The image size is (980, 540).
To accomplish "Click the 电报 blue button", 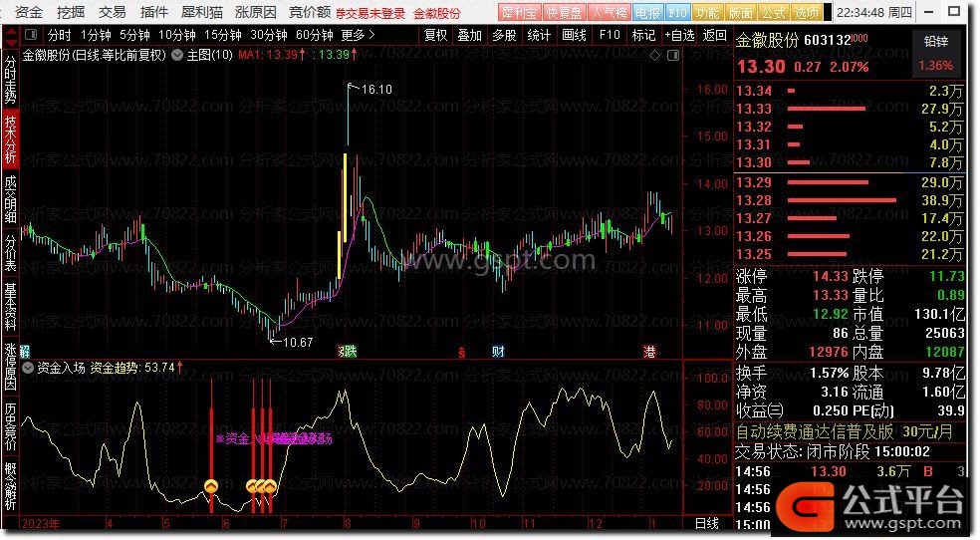I will [x=647, y=13].
